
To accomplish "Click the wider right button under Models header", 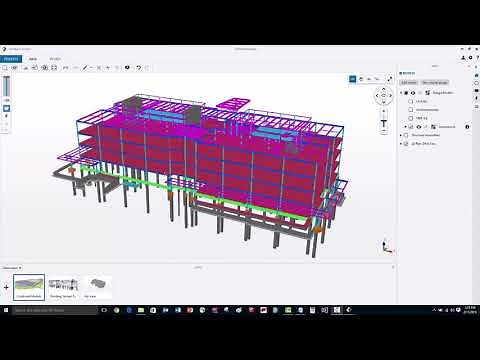I will point(434,82).
